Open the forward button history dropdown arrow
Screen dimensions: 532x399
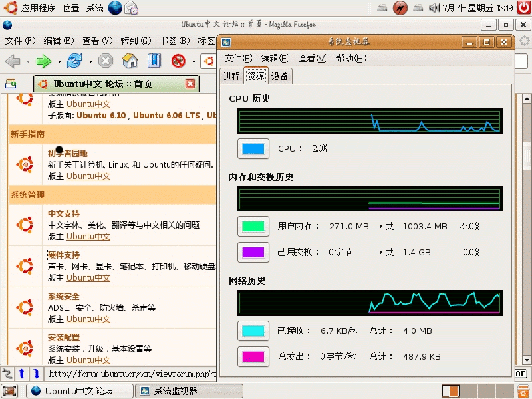(x=59, y=62)
